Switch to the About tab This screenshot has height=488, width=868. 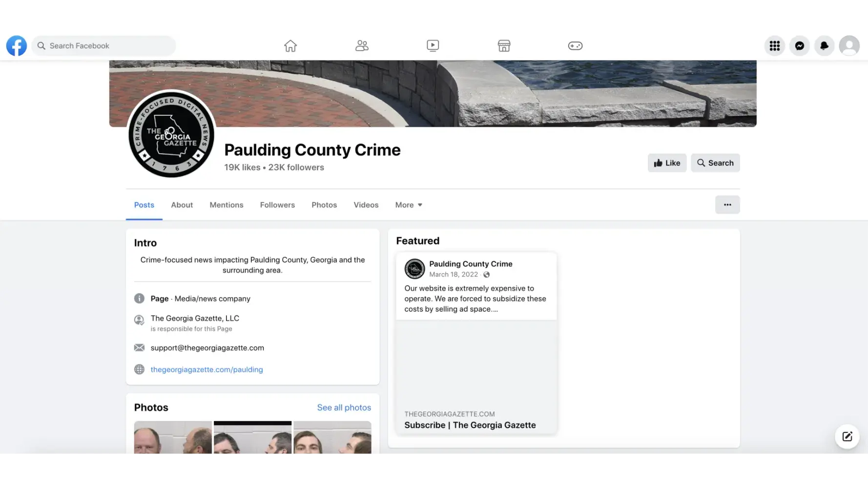182,205
